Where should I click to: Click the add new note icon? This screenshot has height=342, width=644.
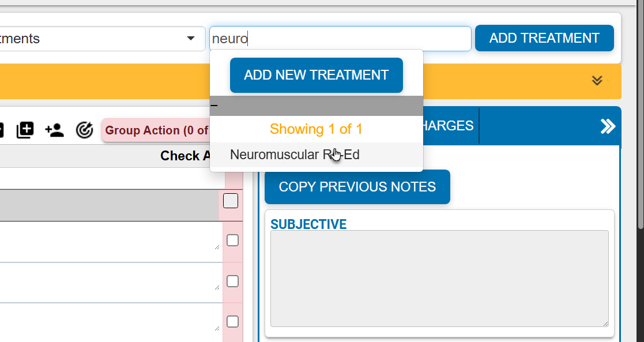25,130
